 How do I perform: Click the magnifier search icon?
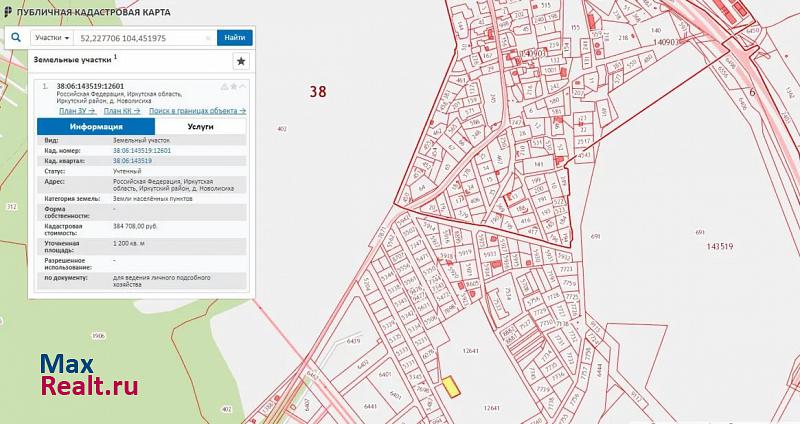[x=17, y=37]
